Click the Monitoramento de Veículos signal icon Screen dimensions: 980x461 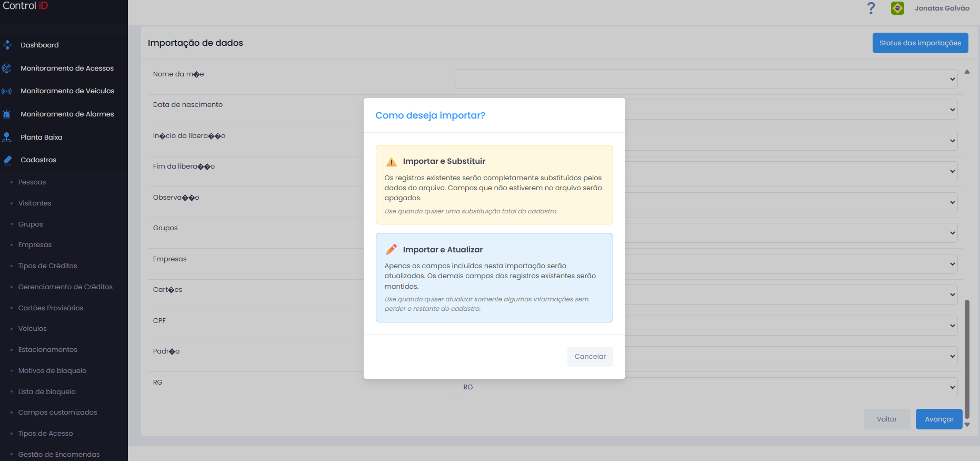[x=7, y=91]
